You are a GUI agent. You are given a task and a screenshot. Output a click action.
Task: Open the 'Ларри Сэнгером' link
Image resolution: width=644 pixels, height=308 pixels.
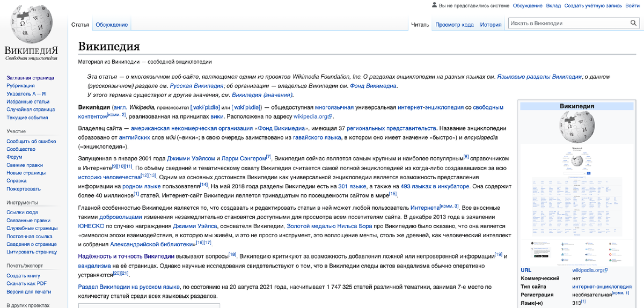pyautogui.click(x=244, y=159)
